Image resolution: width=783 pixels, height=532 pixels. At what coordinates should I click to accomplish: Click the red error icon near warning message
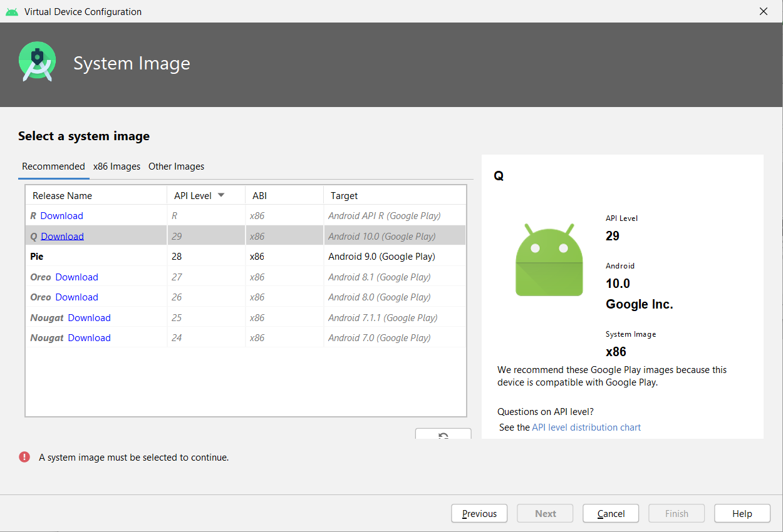(x=24, y=457)
